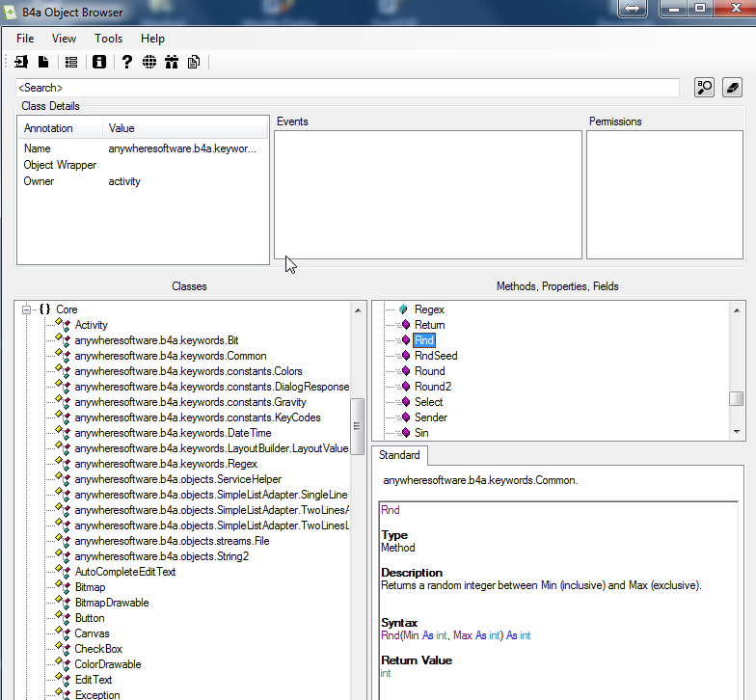Click the gift box toolbar icon

pos(172,63)
